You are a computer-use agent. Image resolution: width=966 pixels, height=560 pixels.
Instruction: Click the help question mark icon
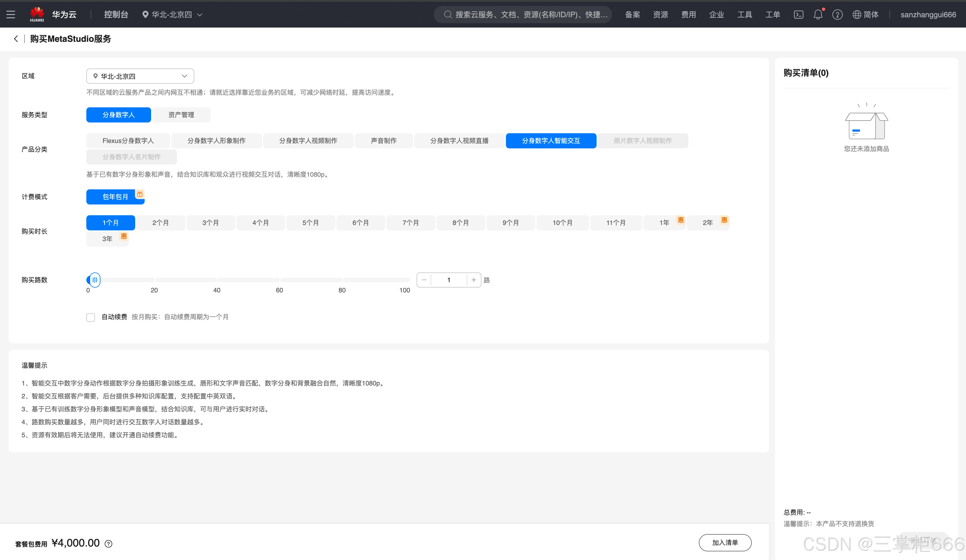837,15
